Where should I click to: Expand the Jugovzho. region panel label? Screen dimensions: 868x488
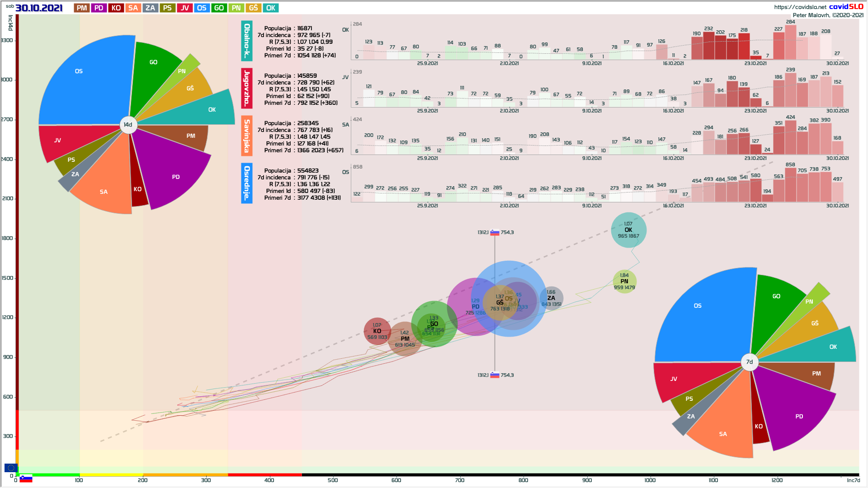click(247, 89)
